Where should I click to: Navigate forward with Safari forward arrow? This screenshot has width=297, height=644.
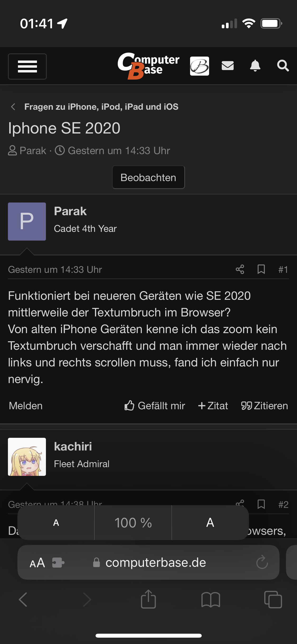pyautogui.click(x=87, y=599)
